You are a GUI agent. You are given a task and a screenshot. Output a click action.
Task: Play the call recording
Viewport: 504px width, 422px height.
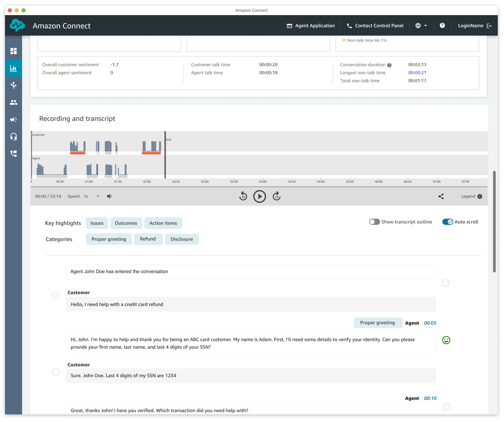tap(260, 196)
